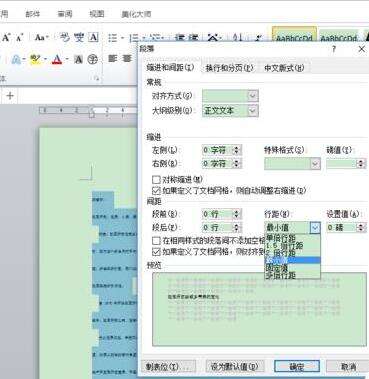Click the Align Left icon
The image size is (369, 379).
113,59
